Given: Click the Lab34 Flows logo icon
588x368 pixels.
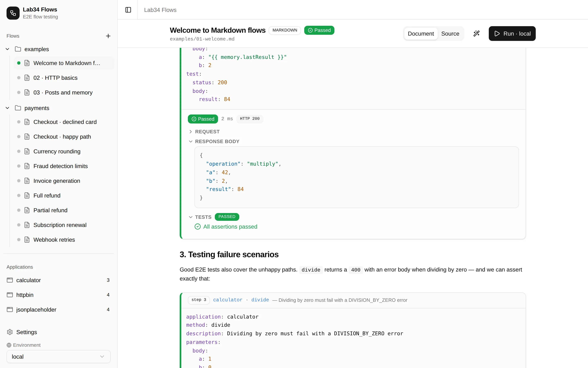Looking at the screenshot, I should tap(13, 13).
